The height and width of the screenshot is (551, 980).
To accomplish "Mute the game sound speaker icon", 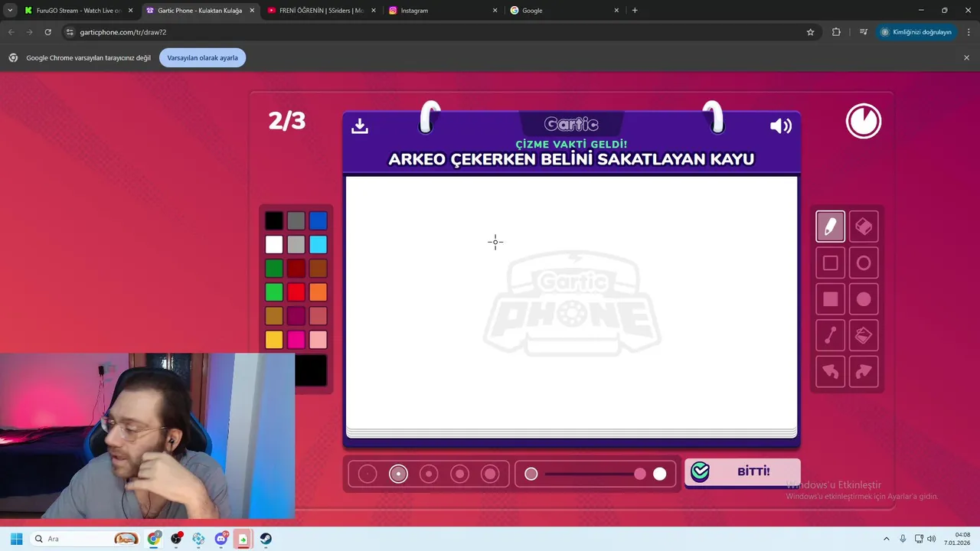I will [780, 126].
